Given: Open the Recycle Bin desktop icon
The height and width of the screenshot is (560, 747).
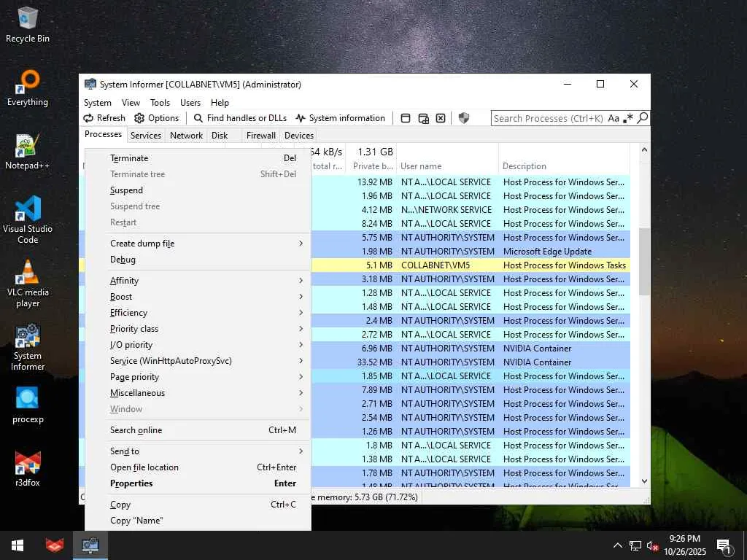Looking at the screenshot, I should tap(28, 25).
